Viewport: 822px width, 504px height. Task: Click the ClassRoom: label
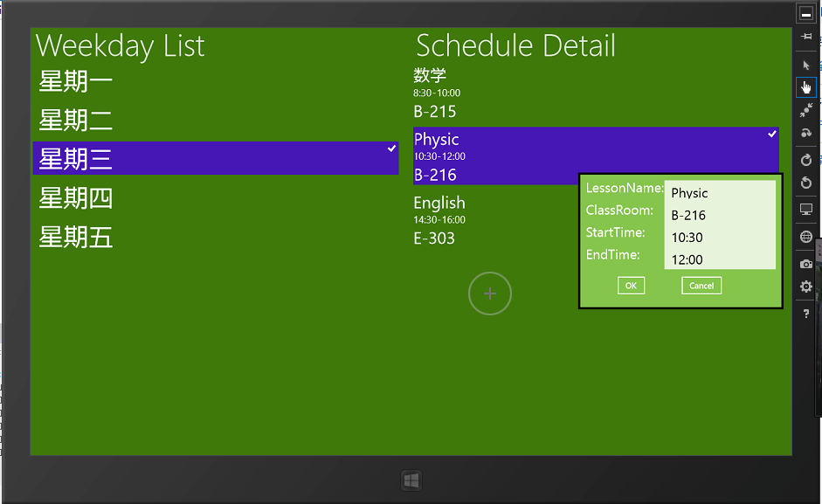[x=619, y=211]
